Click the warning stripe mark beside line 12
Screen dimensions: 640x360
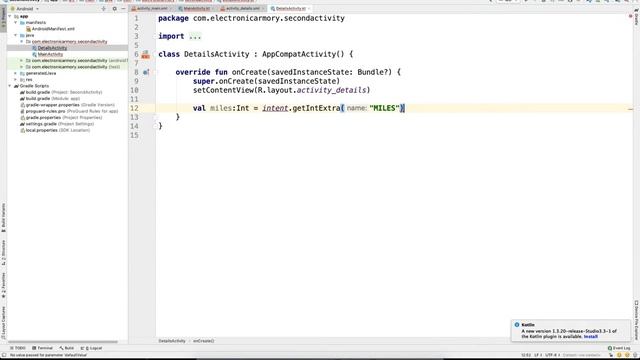tap(631, 109)
